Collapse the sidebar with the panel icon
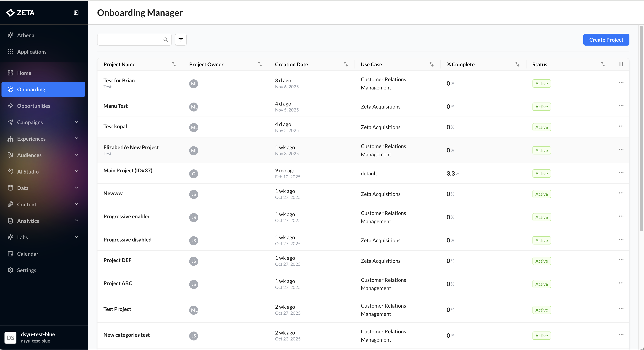Viewport: 644px width, 350px height. pyautogui.click(x=76, y=13)
